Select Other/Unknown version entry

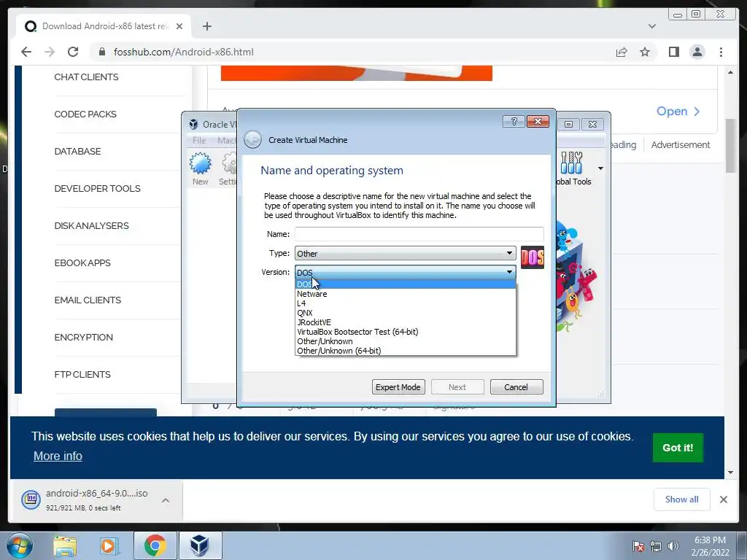405,341
